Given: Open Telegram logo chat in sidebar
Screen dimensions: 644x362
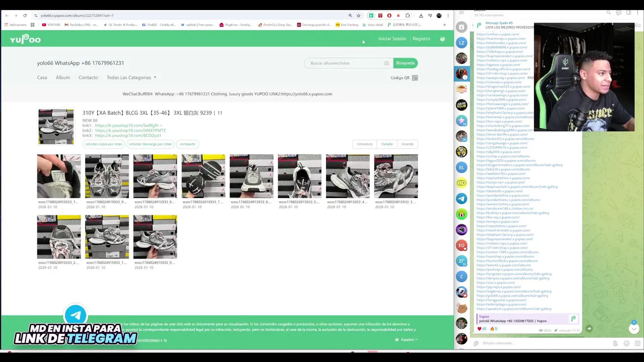Looking at the screenshot, I should tap(461, 199).
